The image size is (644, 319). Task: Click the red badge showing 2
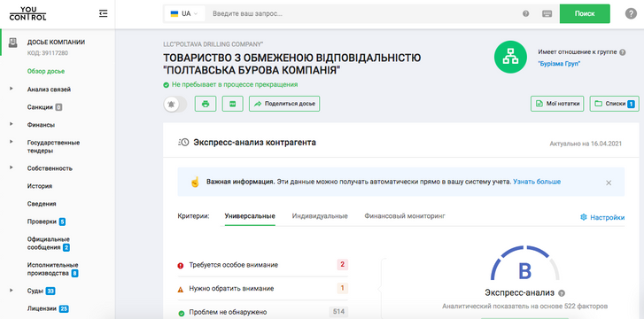pos(342,265)
